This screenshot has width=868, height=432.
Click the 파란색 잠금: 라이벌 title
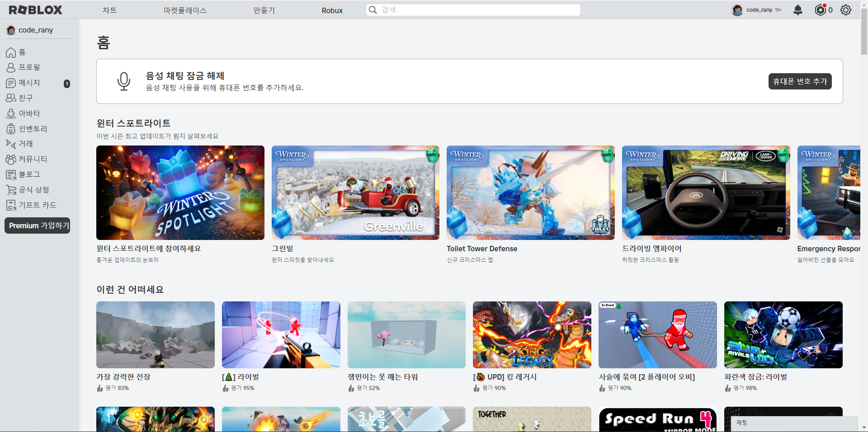pyautogui.click(x=755, y=377)
